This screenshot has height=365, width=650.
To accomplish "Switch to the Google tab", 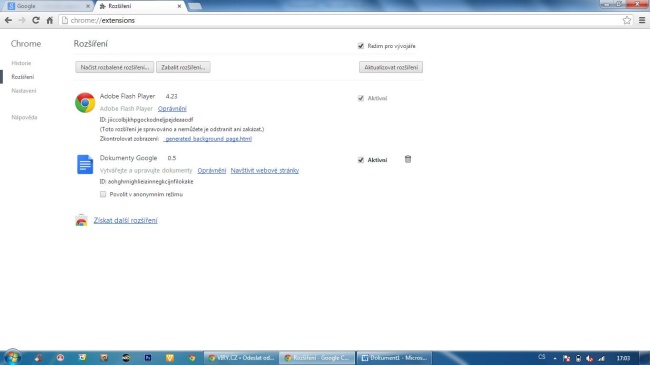I will tap(46, 6).
